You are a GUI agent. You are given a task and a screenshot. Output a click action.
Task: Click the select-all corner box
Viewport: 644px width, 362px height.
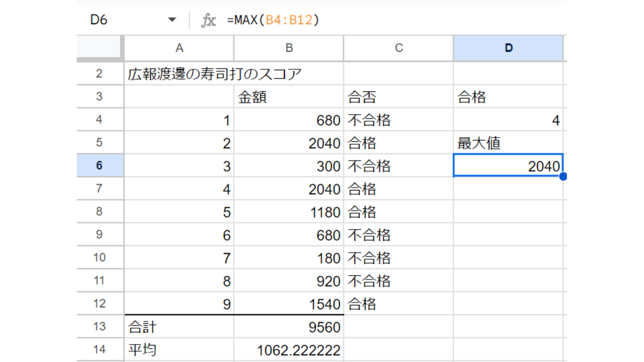point(100,48)
